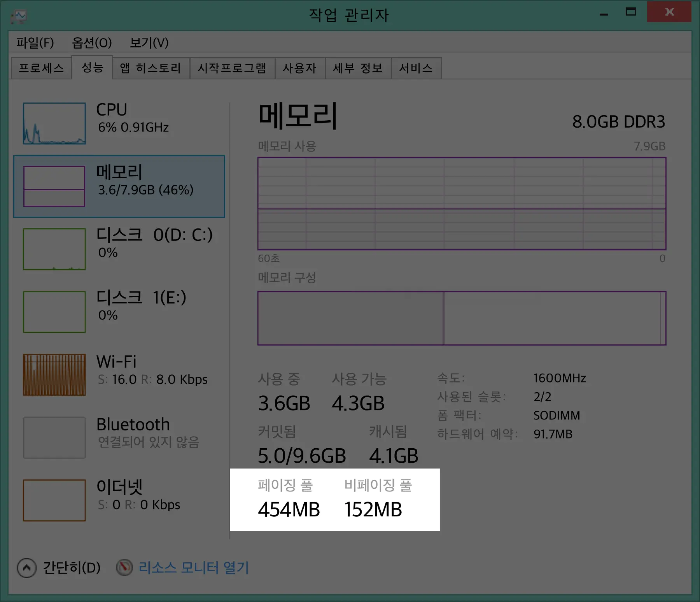Click the 커밋됨 5.0/9.6GB value
The width and height of the screenshot is (700, 602).
[x=302, y=456]
